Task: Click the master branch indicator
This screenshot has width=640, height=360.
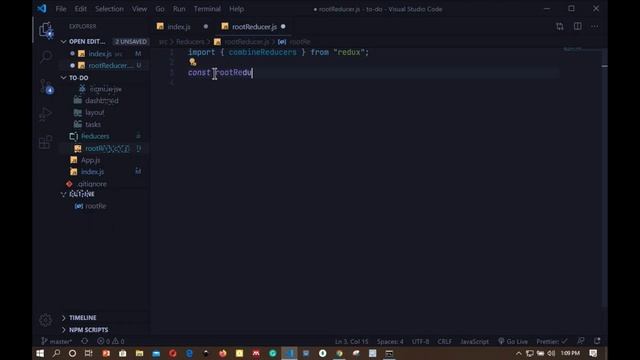Action: [x=57, y=341]
